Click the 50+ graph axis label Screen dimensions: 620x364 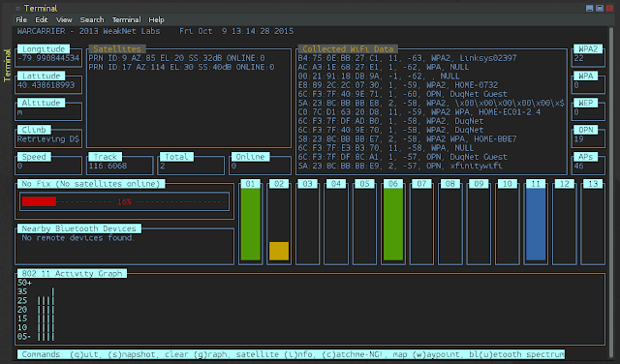click(x=24, y=283)
